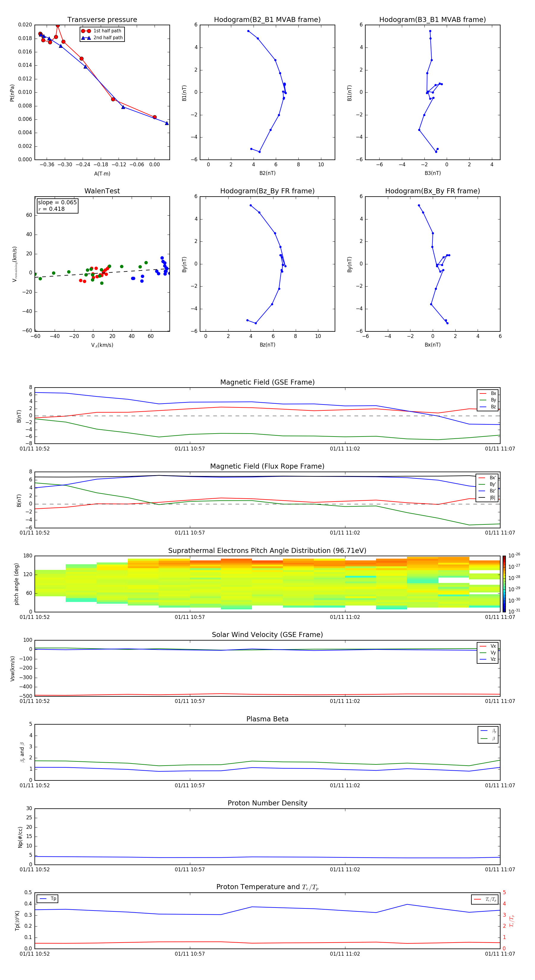Click the pitch angle color bar

tap(504, 584)
